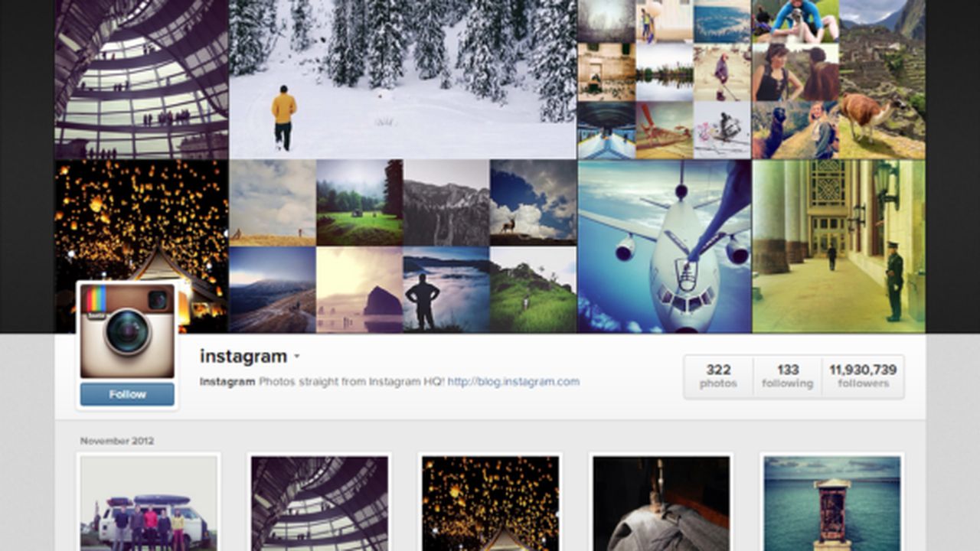The width and height of the screenshot is (980, 551).
Task: Click the blue Follow button
Action: point(127,395)
